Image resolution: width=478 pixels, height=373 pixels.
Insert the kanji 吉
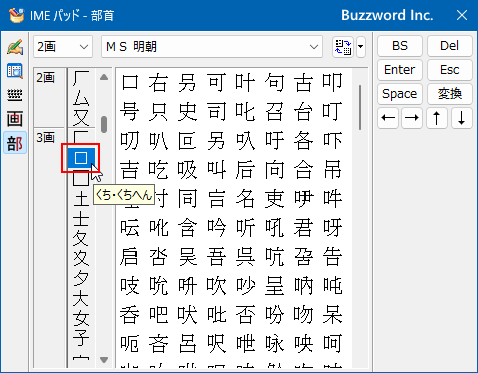coord(129,170)
